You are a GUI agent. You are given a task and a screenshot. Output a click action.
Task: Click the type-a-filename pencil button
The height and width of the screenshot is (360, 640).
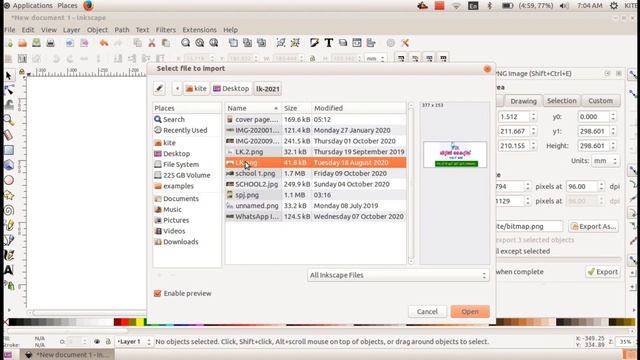pos(159,89)
